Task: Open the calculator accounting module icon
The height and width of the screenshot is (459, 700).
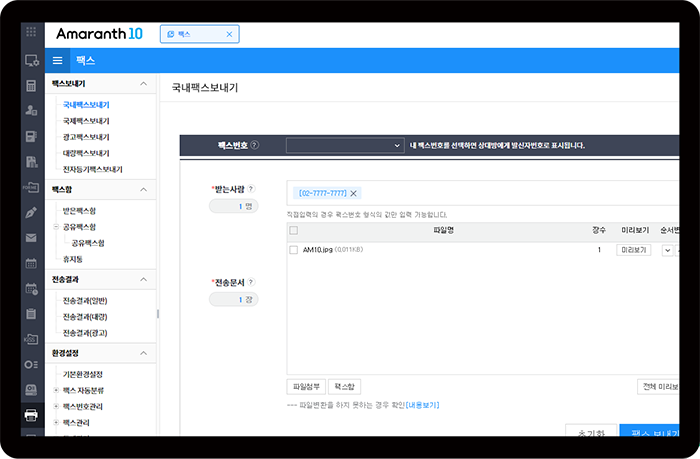Action: pos(31,86)
